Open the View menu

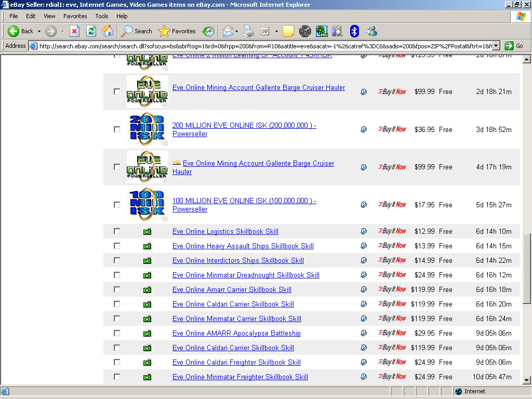click(x=49, y=16)
